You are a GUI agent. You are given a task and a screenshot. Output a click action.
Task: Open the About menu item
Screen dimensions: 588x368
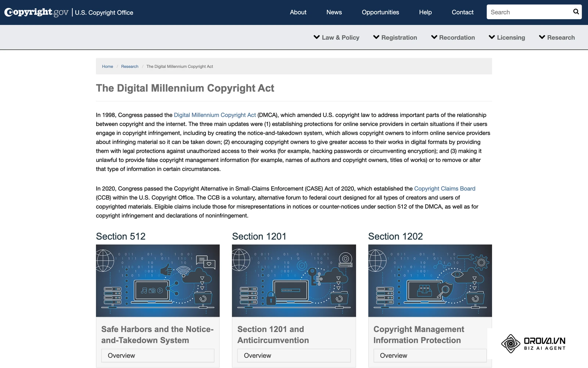coord(298,12)
